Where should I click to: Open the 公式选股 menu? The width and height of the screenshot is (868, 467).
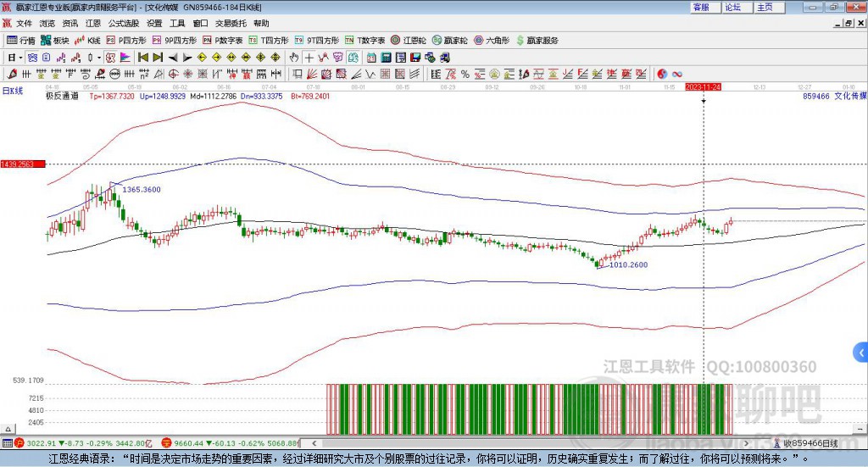tap(123, 24)
